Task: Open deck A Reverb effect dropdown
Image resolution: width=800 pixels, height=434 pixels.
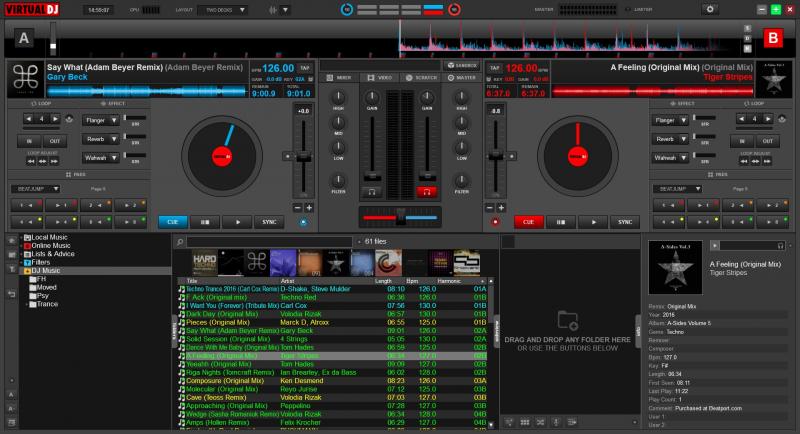Action: (x=101, y=139)
